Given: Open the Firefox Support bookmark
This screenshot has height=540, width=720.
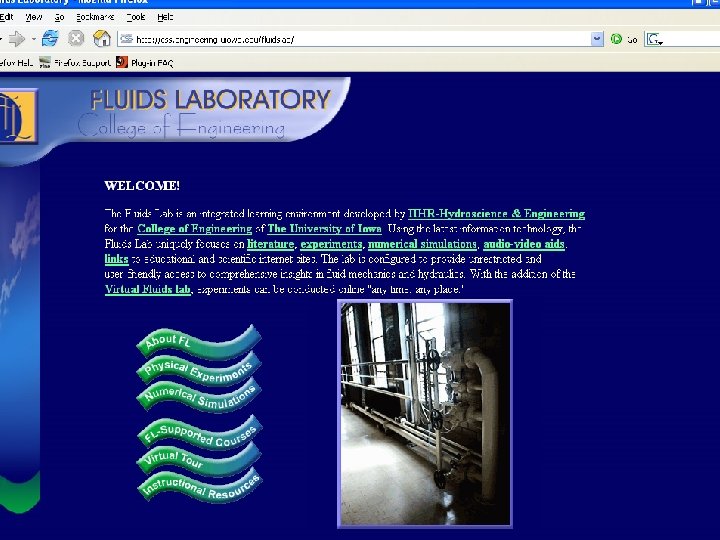Looking at the screenshot, I should [75, 62].
